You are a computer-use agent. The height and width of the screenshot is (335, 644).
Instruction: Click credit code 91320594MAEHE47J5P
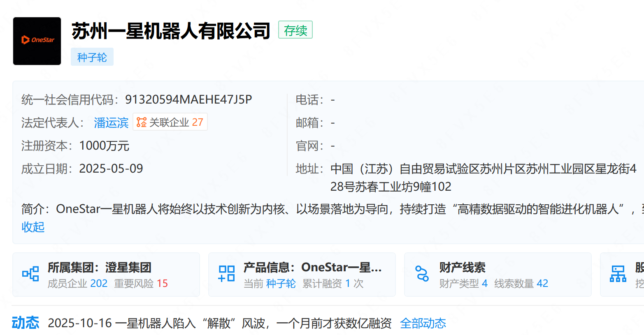[x=188, y=99]
